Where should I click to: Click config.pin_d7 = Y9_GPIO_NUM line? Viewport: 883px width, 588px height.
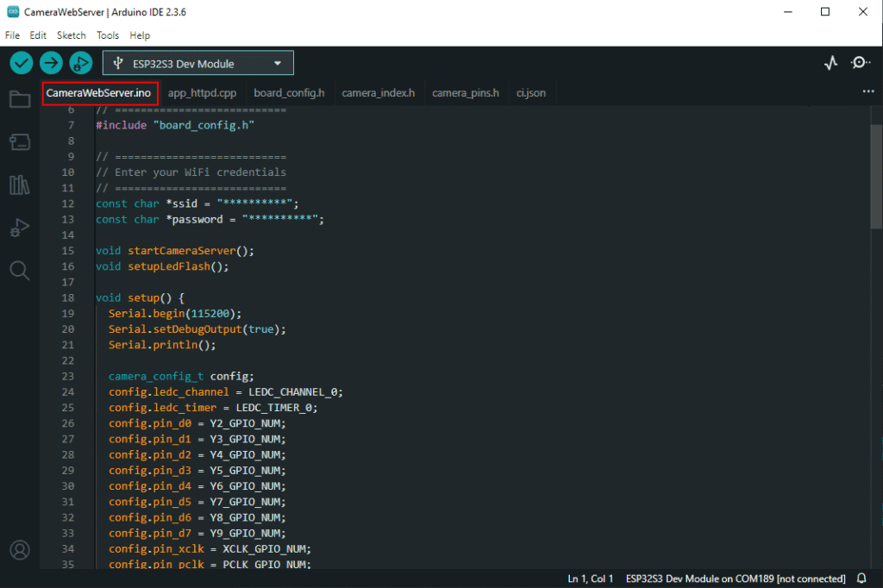[197, 533]
